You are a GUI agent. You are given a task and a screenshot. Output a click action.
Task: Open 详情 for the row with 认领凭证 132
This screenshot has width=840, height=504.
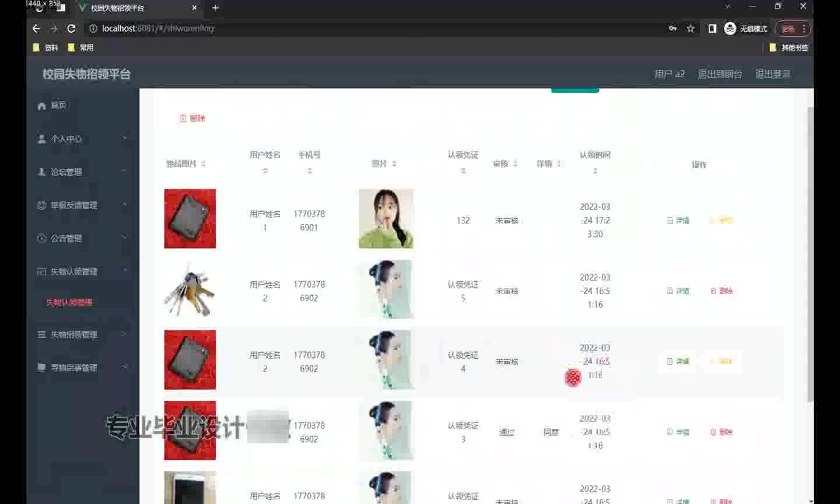point(678,220)
